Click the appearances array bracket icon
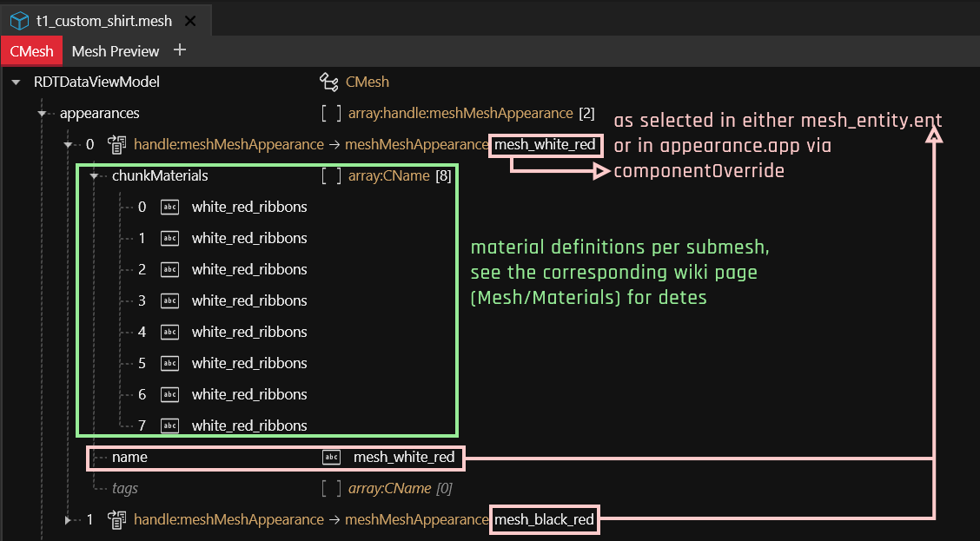Viewport: 980px width, 541px height. pyautogui.click(x=331, y=114)
